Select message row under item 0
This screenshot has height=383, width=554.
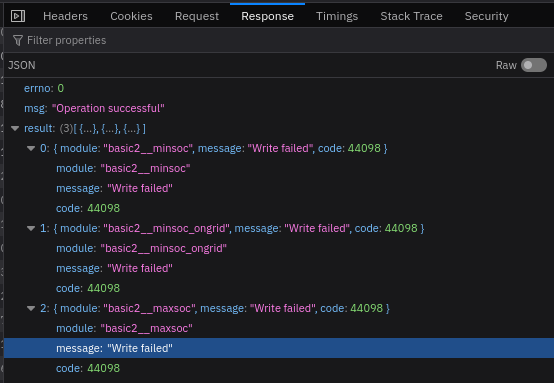click(x=279, y=188)
